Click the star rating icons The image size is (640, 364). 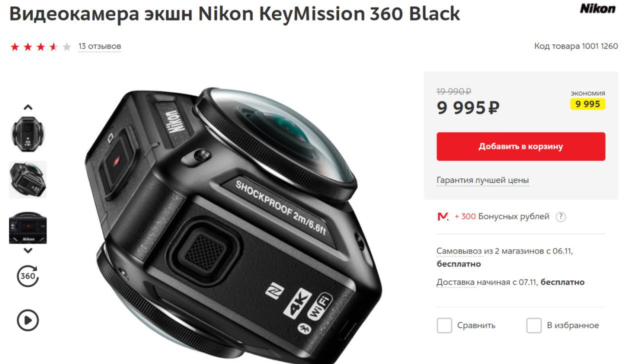(41, 47)
